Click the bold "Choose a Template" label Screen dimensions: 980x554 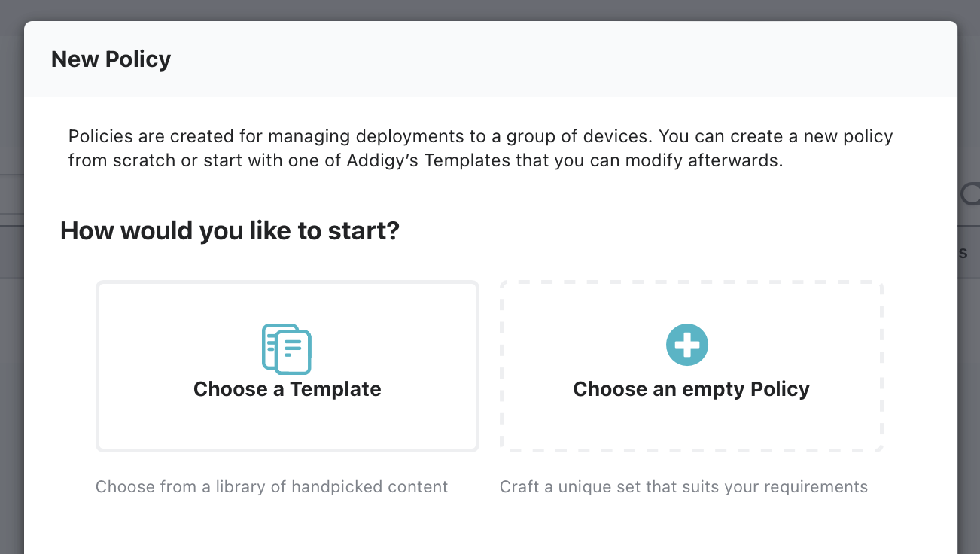(287, 389)
